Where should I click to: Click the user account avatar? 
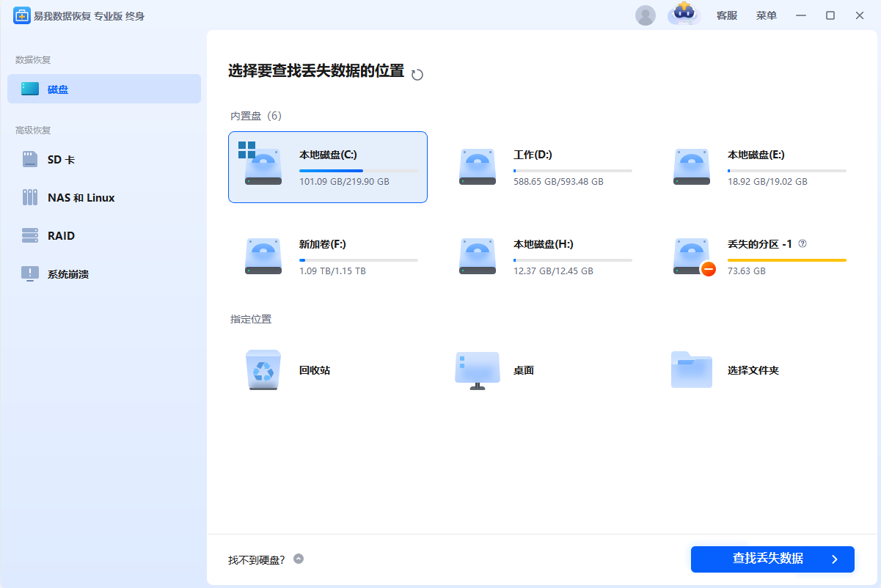pos(646,15)
